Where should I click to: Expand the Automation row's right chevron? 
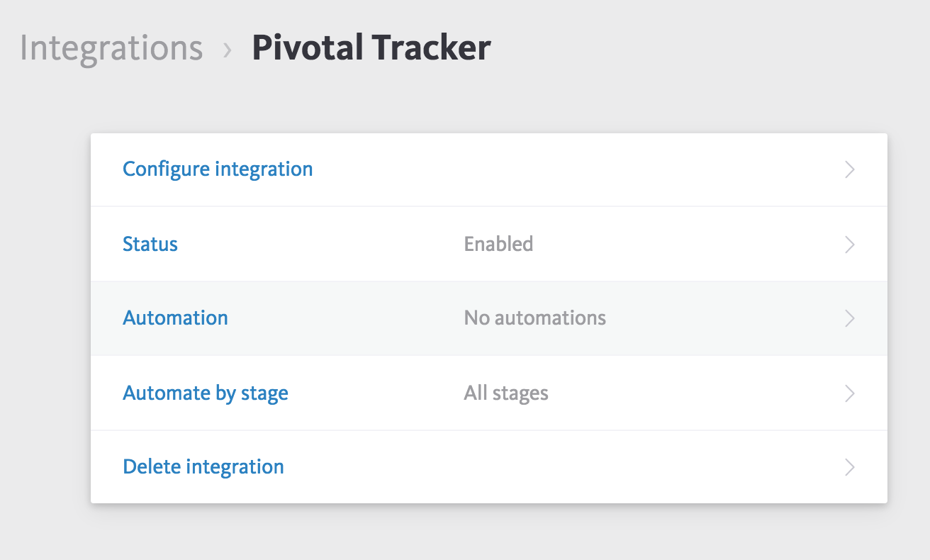coord(850,318)
